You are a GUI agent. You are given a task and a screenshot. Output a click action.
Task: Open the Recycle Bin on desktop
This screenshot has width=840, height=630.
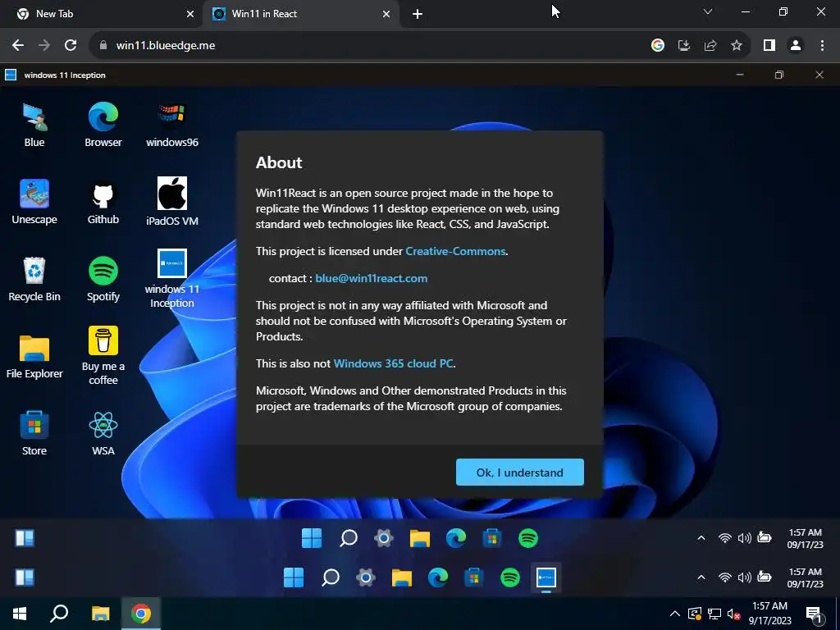point(34,279)
